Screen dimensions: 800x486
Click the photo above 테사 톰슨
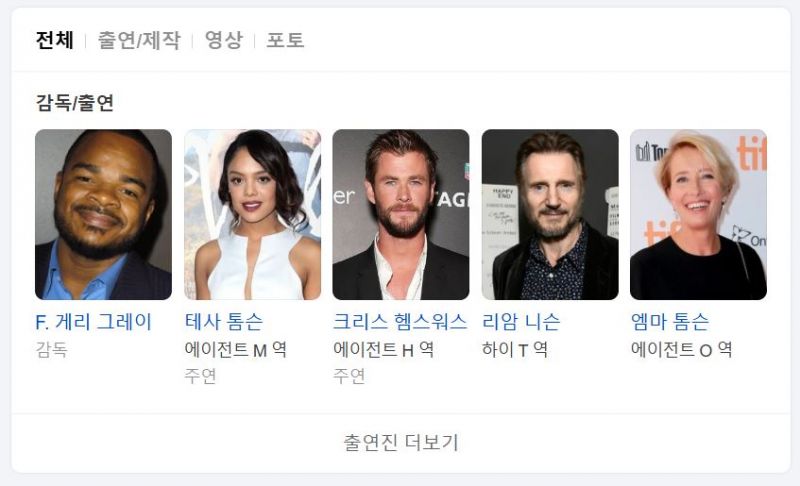(253, 214)
